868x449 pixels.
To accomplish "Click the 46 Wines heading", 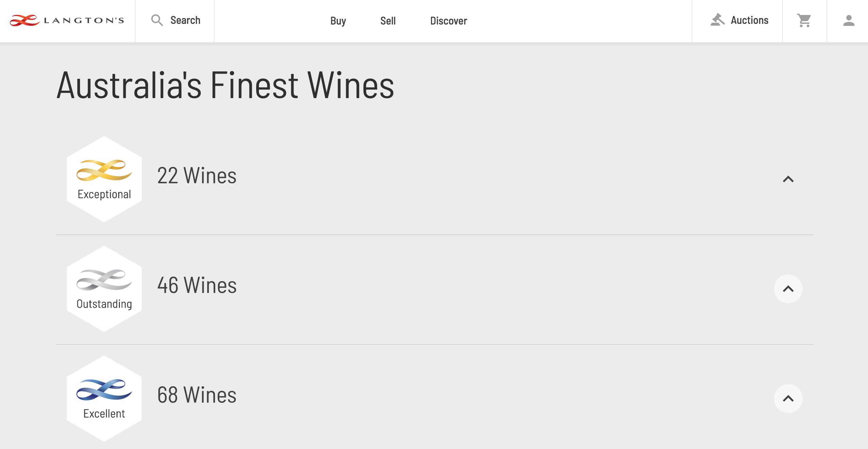I will click(x=197, y=285).
